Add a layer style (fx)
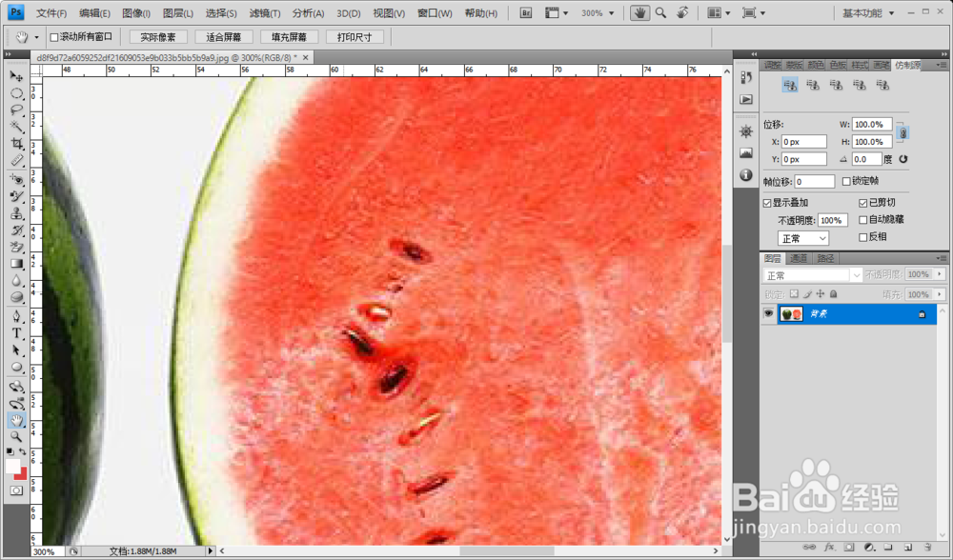The height and width of the screenshot is (560, 953). (x=829, y=548)
